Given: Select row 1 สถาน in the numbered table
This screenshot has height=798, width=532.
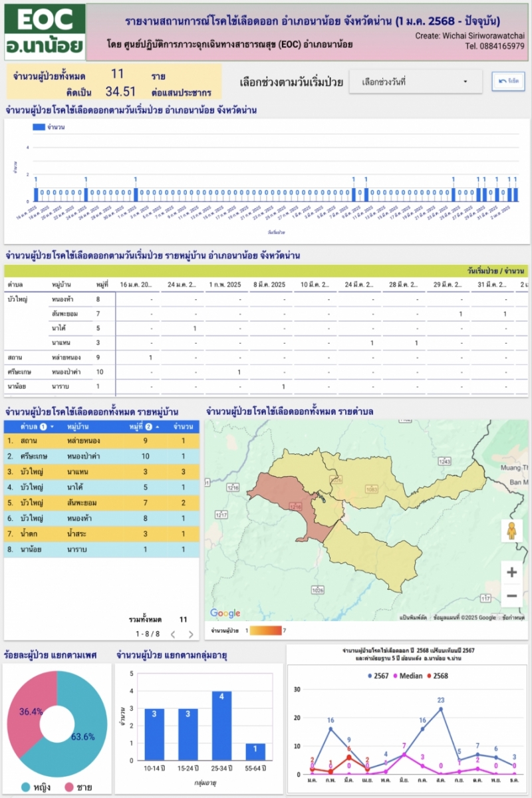Looking at the screenshot, I should pos(101,440).
